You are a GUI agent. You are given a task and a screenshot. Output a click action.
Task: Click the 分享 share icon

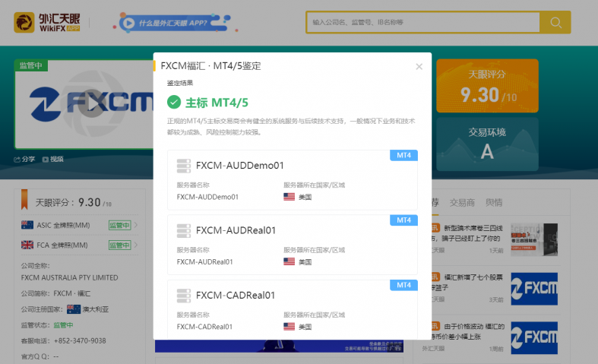tap(17, 160)
